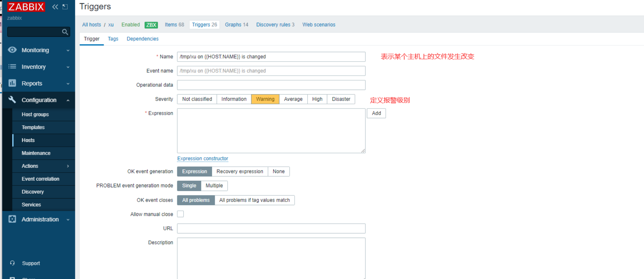Focus the Description text area
The image size is (644, 279).
(271, 258)
